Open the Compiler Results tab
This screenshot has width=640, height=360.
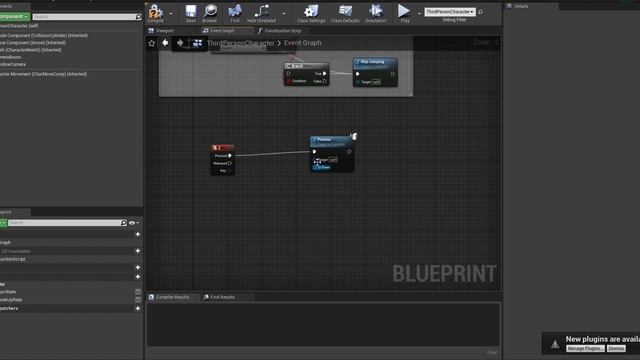tap(169, 297)
